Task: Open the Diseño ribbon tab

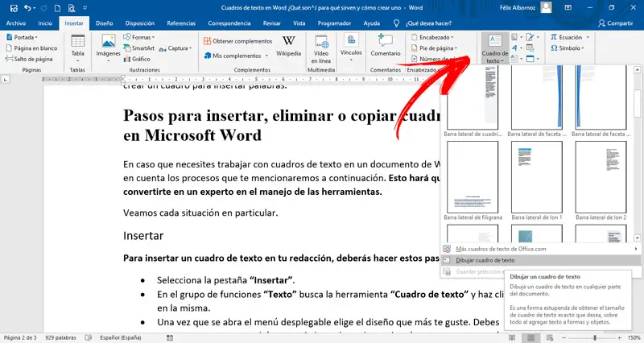Action: pyautogui.click(x=105, y=23)
